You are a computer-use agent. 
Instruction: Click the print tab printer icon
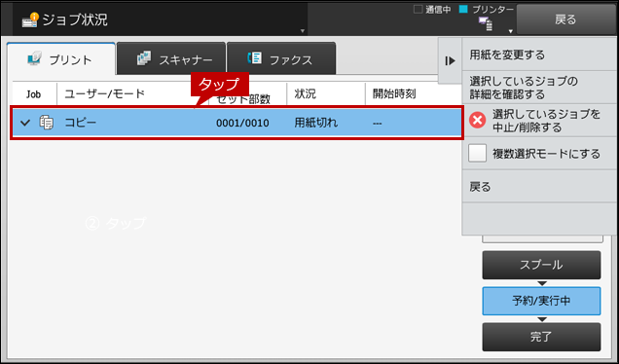pos(34,58)
